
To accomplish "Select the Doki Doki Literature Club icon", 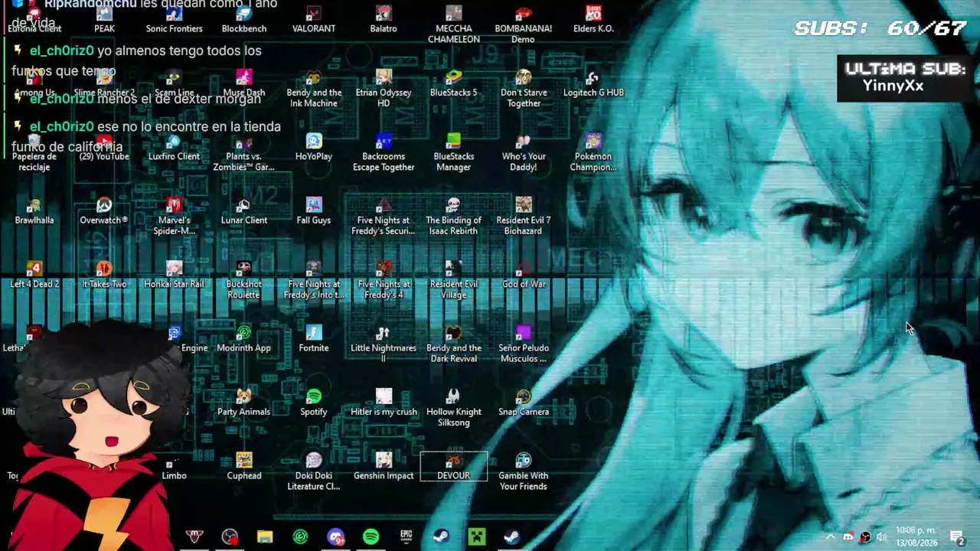I will (x=314, y=472).
